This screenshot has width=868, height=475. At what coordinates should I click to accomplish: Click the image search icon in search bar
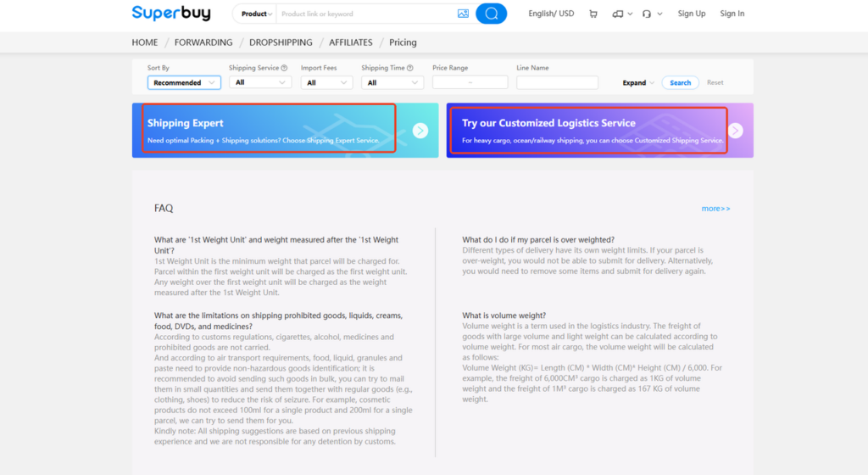463,14
